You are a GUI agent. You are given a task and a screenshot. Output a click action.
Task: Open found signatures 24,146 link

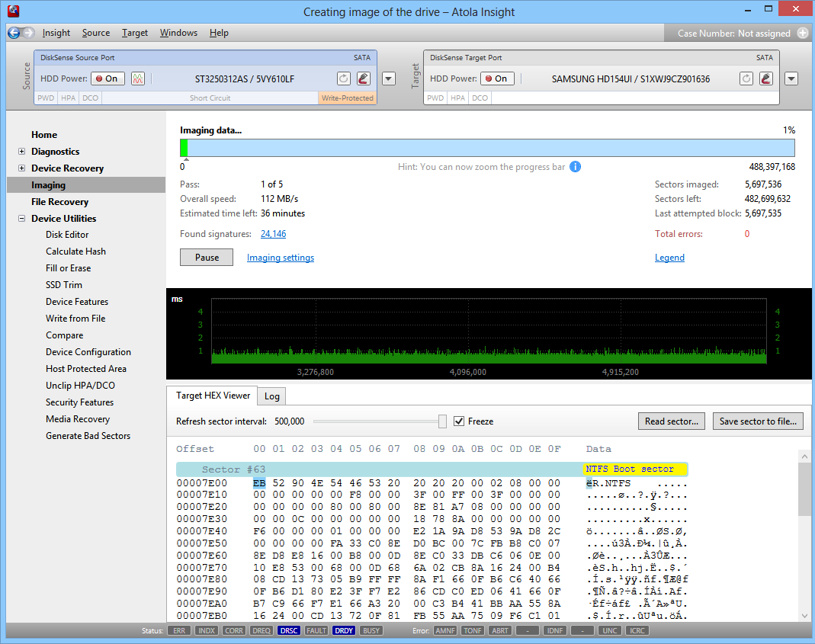274,234
